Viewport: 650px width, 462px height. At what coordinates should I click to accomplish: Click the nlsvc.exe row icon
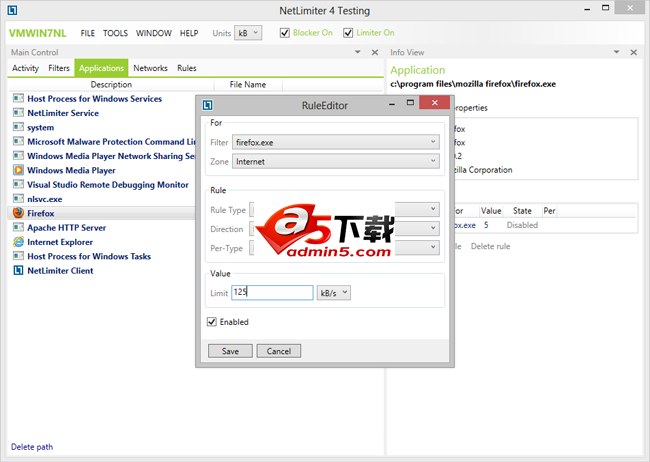(x=18, y=199)
